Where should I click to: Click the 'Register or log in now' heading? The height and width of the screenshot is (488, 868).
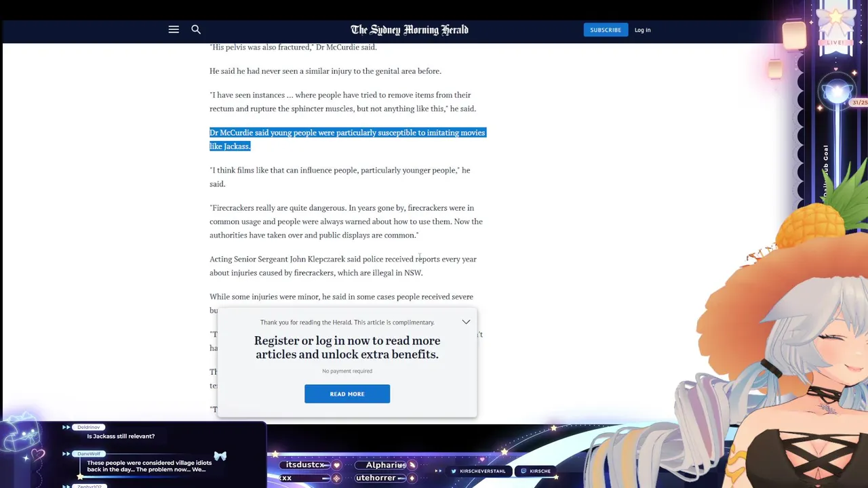(x=347, y=347)
